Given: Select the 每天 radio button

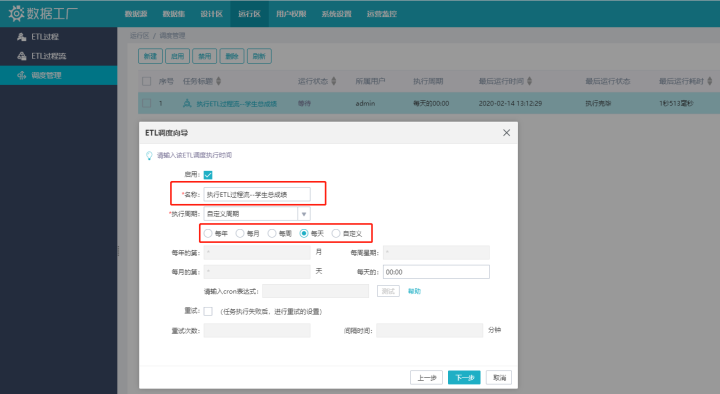Looking at the screenshot, I should pos(304,233).
